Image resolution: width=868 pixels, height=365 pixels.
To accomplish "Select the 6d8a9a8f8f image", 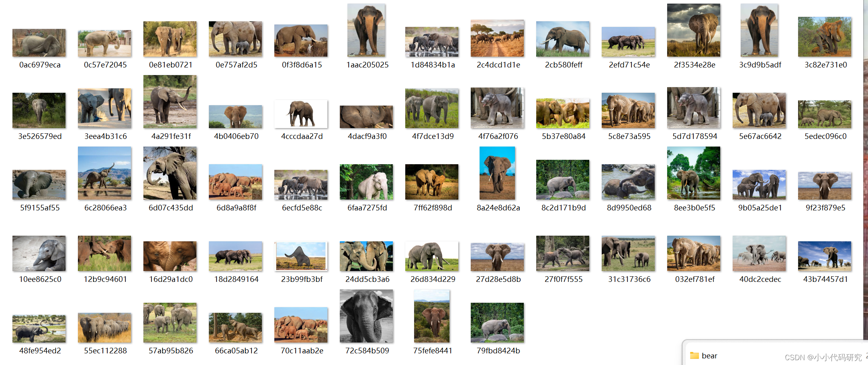I will [235, 182].
